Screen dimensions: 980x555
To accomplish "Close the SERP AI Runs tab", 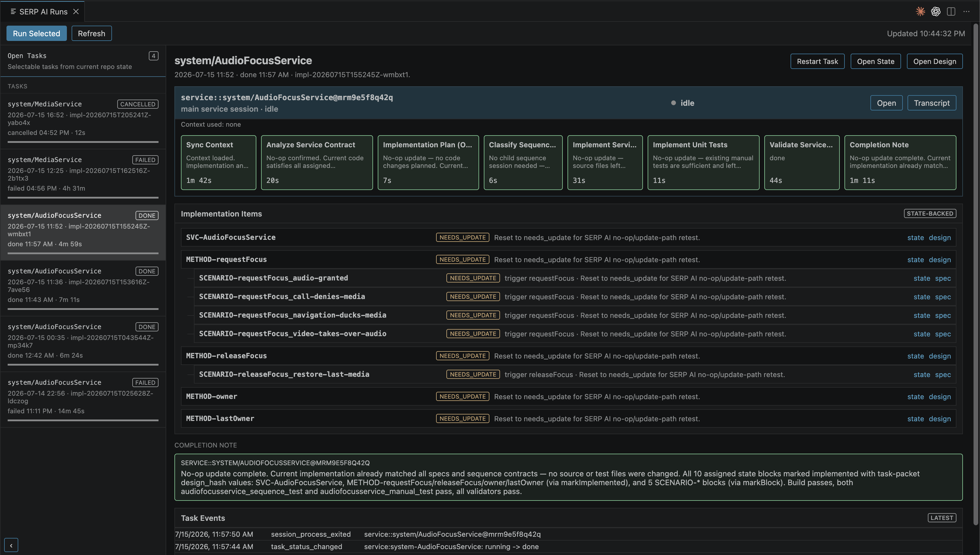I will pos(76,11).
